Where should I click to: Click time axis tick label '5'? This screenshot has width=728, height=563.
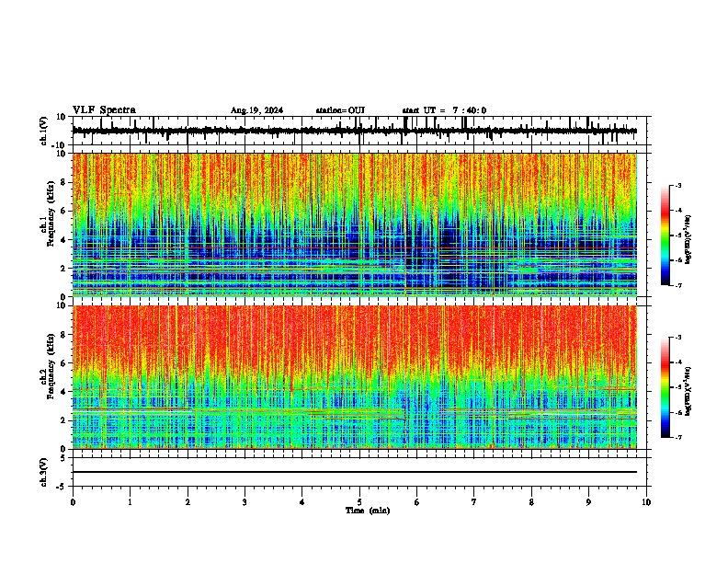coord(359,502)
